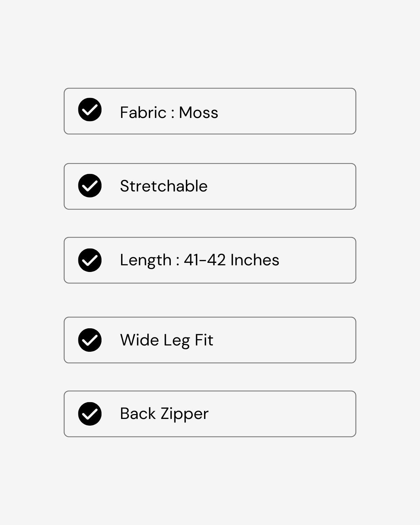This screenshot has height=525, width=420.
Task: Click the checkmark icon beside Fabric : Moss
Action: click(90, 110)
